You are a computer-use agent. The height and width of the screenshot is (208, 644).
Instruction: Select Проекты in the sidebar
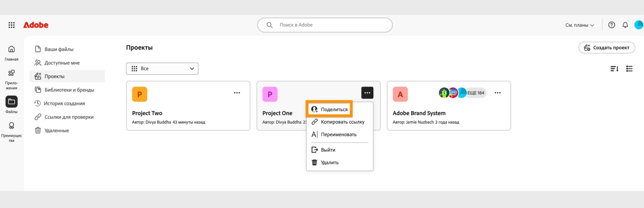point(67,76)
